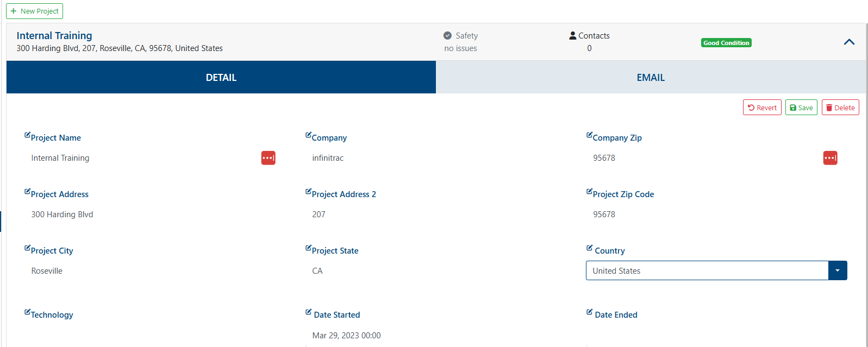Click red ellipsis icon in Company Zip field

pos(830,158)
